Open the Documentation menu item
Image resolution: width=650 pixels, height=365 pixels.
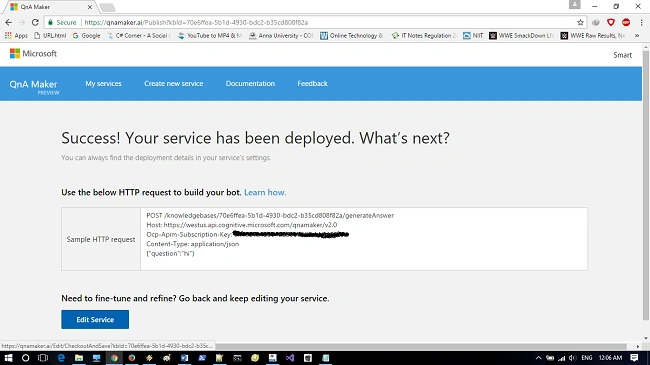click(x=250, y=83)
